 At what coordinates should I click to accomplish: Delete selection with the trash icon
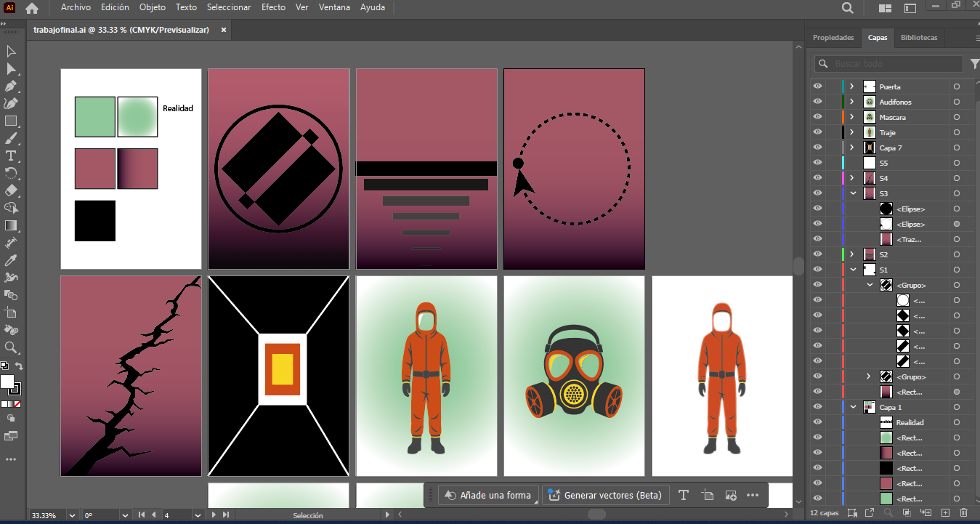click(964, 513)
